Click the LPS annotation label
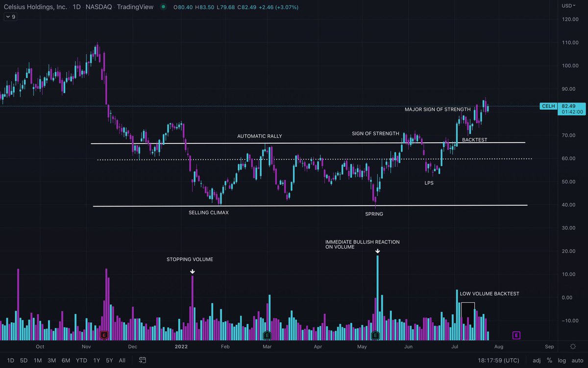 point(429,183)
